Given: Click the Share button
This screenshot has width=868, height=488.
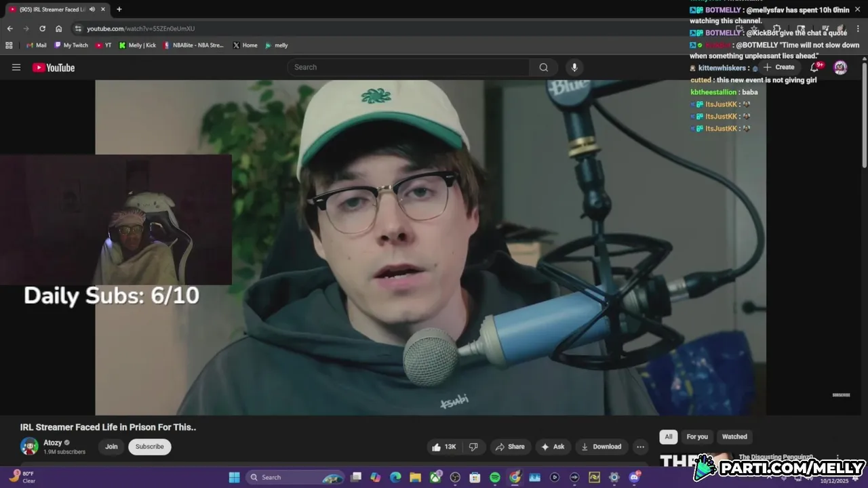Looking at the screenshot, I should 510,447.
